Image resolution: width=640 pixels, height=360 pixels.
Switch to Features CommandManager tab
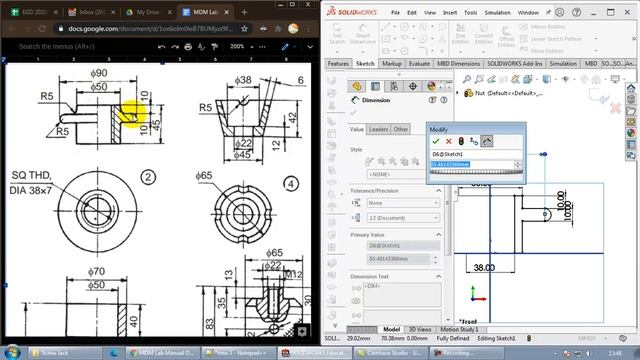tap(338, 64)
